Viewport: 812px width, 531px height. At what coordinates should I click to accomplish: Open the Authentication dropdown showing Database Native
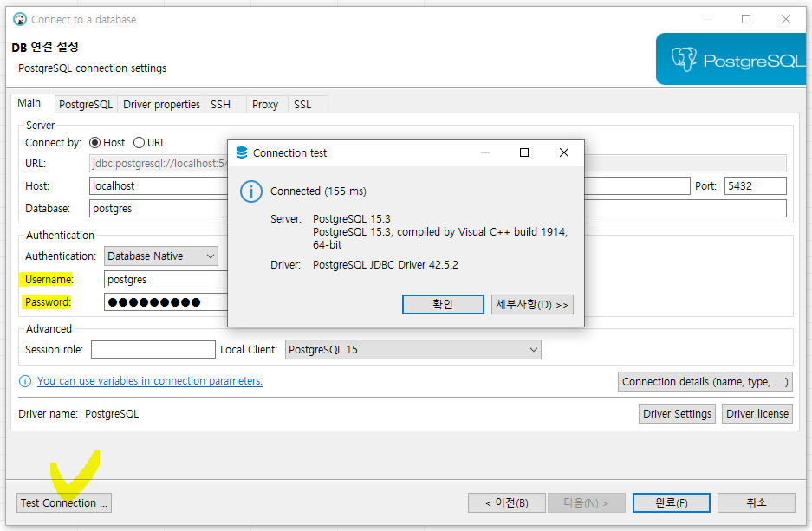tap(161, 256)
